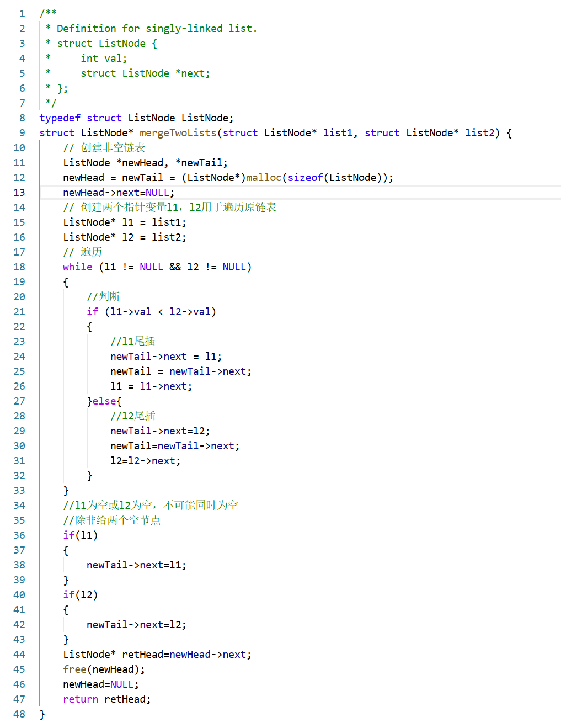The height and width of the screenshot is (728, 561).
Task: Click 'typedef' keyword on line 8
Action: [x=60, y=118]
